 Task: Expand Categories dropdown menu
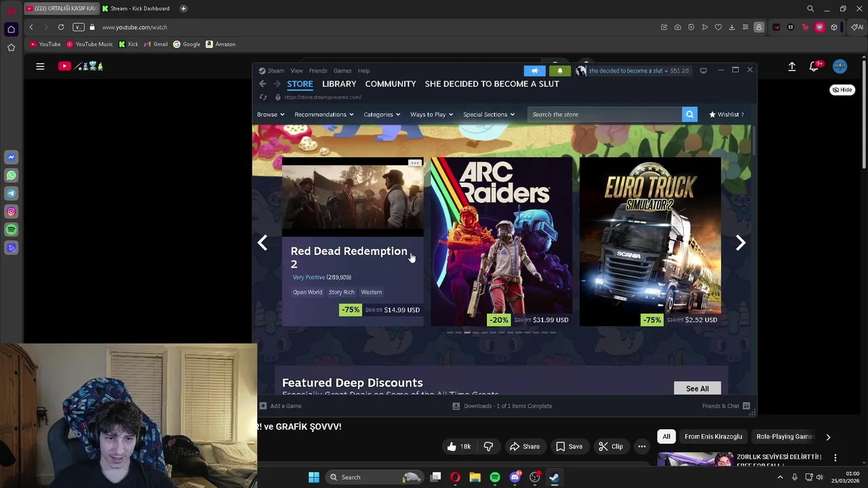tap(382, 115)
